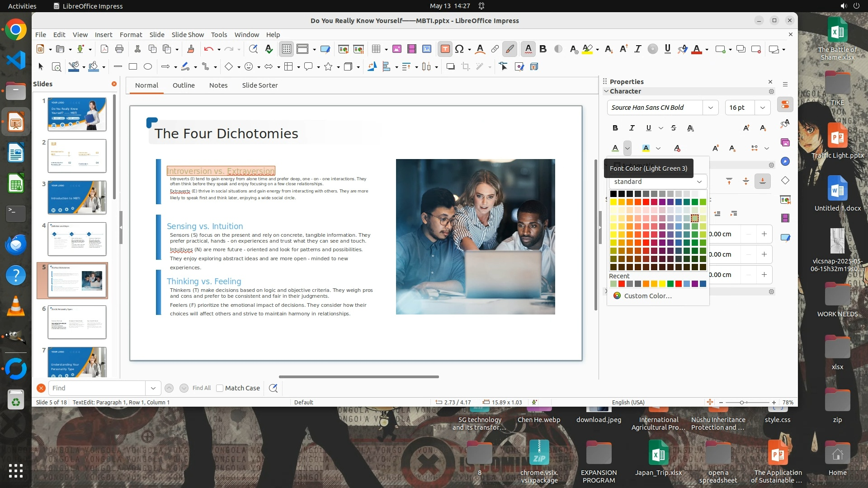
Task: Open the Stars and Banners shape tool
Action: (328, 66)
